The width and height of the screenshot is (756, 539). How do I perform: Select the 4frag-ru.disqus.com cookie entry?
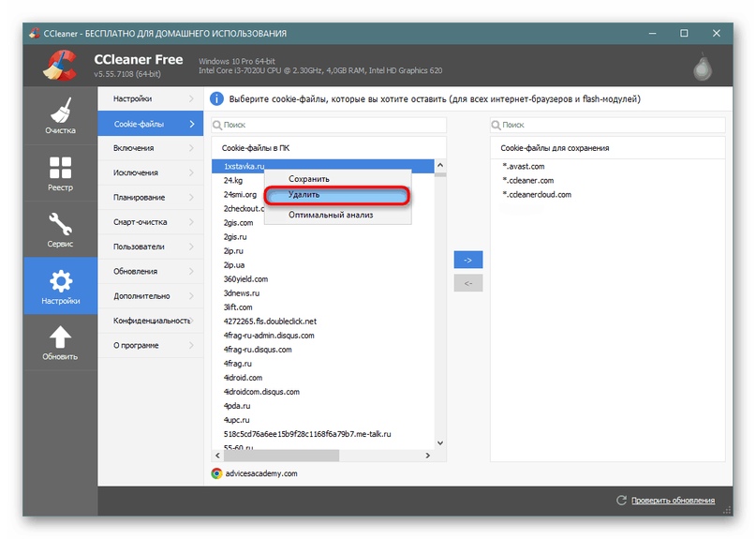coord(258,350)
